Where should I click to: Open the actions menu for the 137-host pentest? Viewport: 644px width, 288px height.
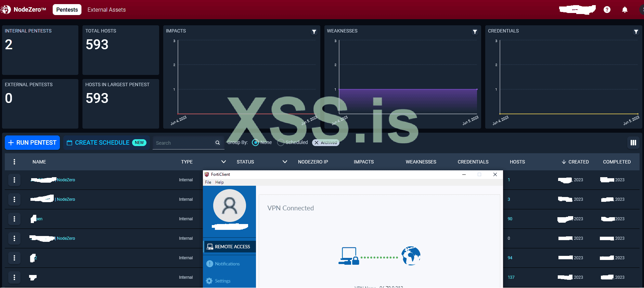pyautogui.click(x=14, y=277)
